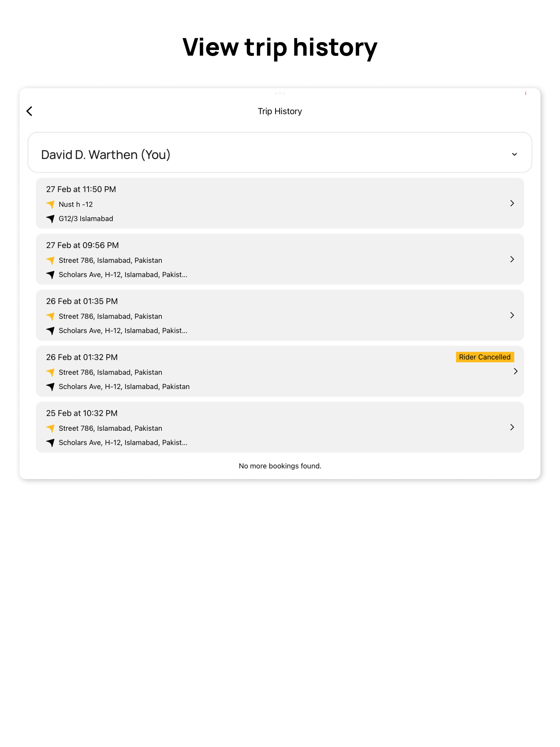The width and height of the screenshot is (560, 747).
Task: Click the black drop-off icon beside G12/3 Islamabad
Action: 51,219
